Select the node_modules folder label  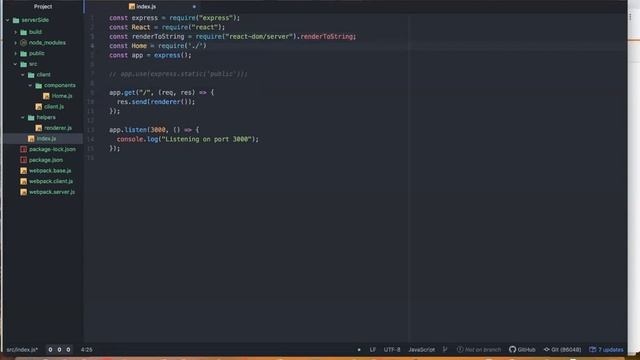point(47,42)
